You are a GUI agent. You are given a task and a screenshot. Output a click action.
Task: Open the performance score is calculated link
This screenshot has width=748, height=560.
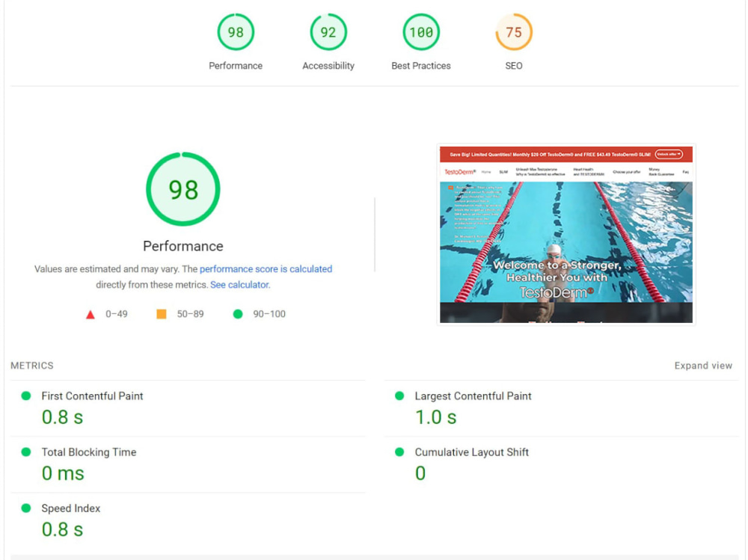click(266, 268)
